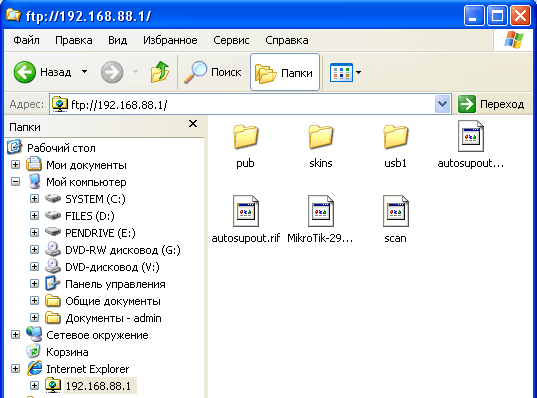Click the Сетевое окружение network icon

click(x=34, y=334)
